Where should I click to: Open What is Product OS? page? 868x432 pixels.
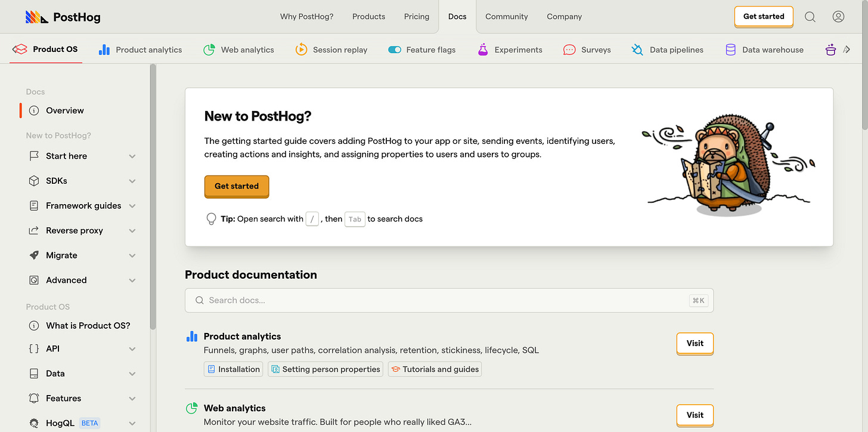click(x=88, y=326)
